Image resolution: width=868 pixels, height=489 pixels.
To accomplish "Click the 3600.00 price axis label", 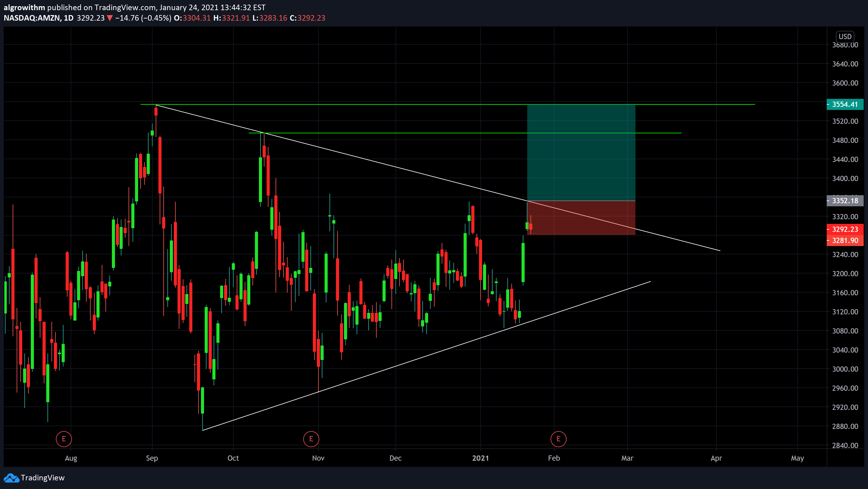I will point(845,83).
